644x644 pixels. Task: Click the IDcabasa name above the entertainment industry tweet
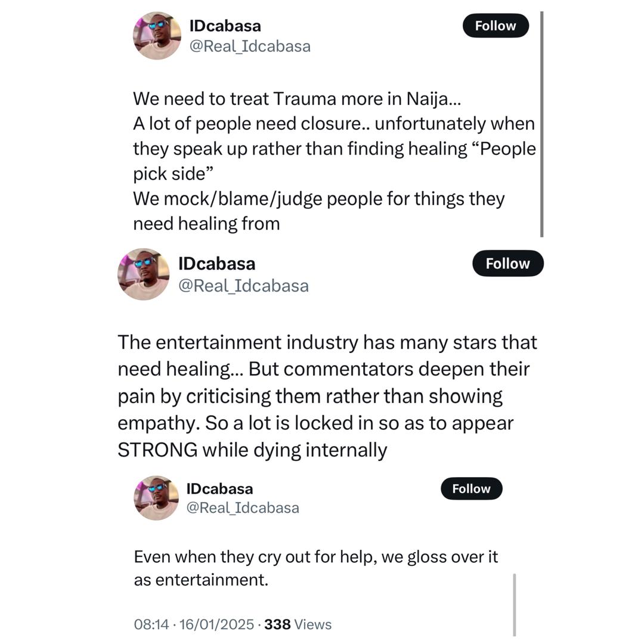click(216, 264)
